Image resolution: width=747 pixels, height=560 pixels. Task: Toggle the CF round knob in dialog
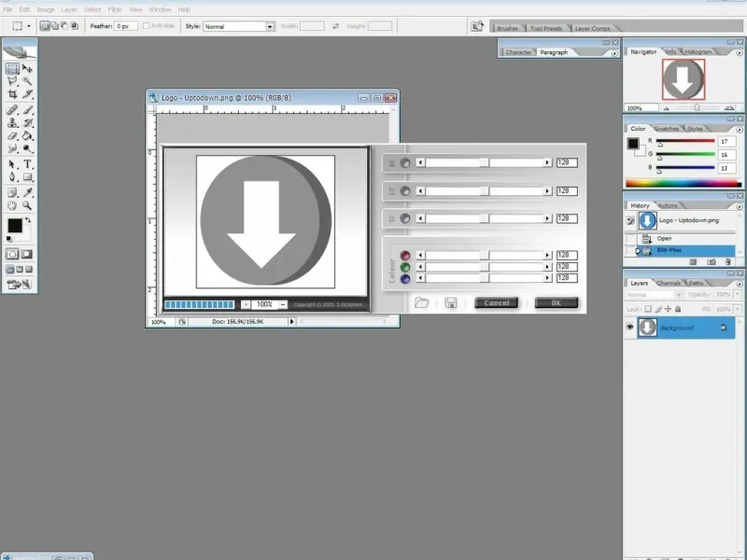coord(405,191)
